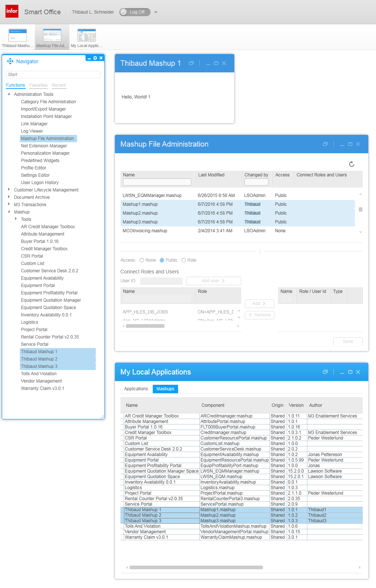Refresh the Mashup File Administration list
Viewport: 376px width, 588px height.
pos(351,164)
